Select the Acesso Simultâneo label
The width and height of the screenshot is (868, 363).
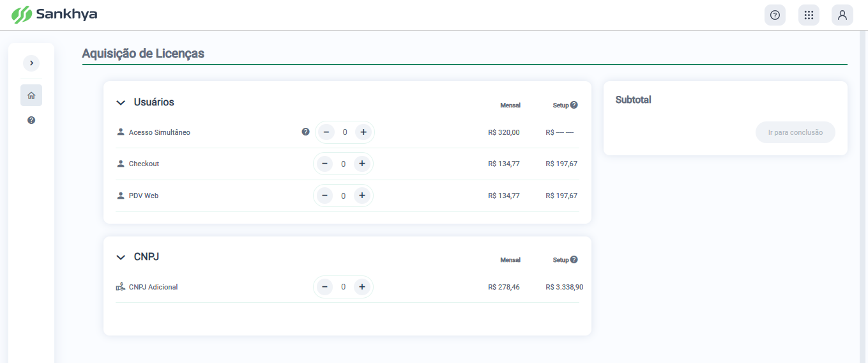(x=160, y=132)
